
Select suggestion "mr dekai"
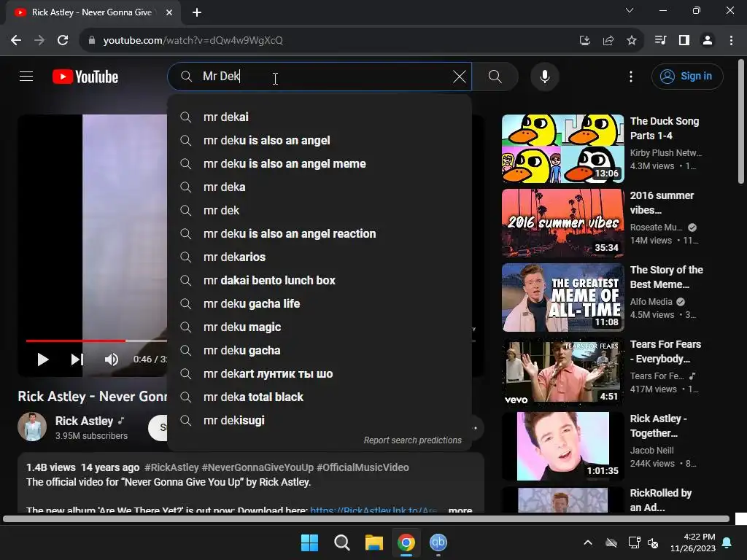coord(320,117)
